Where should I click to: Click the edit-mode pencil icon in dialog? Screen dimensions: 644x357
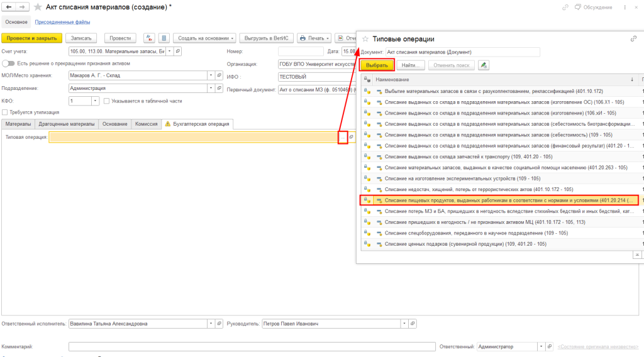[x=483, y=65]
